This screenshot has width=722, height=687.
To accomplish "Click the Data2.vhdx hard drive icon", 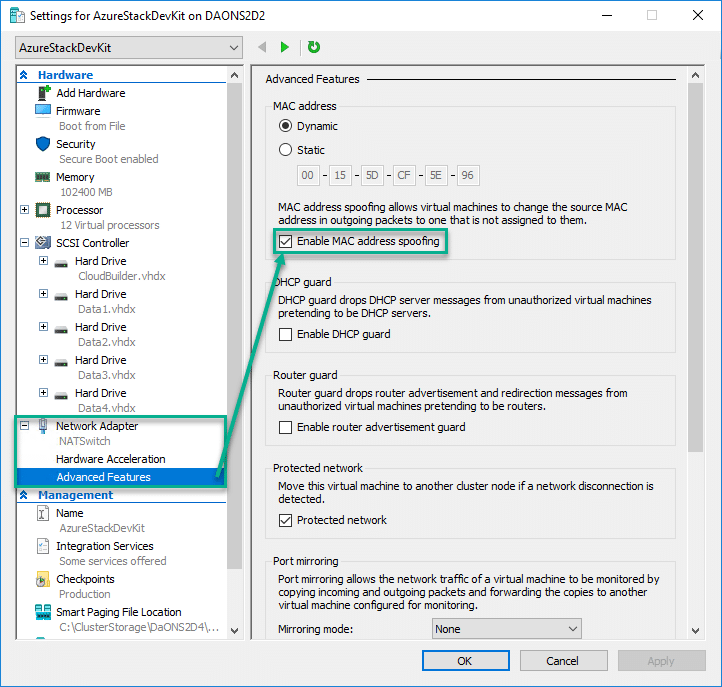I will 61,330.
